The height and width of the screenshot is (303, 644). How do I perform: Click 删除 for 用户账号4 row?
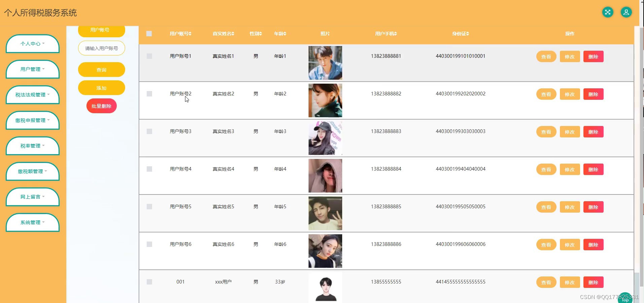594,169
